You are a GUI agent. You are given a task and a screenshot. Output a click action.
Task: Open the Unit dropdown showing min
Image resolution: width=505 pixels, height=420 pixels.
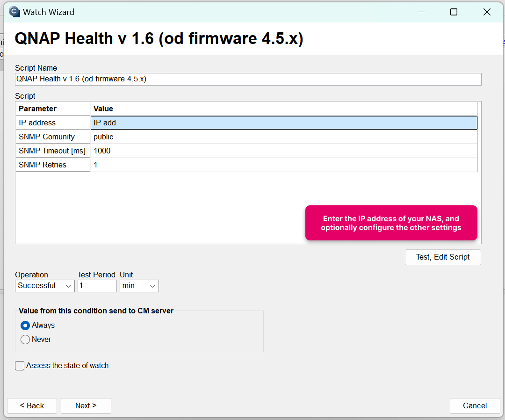pos(139,286)
